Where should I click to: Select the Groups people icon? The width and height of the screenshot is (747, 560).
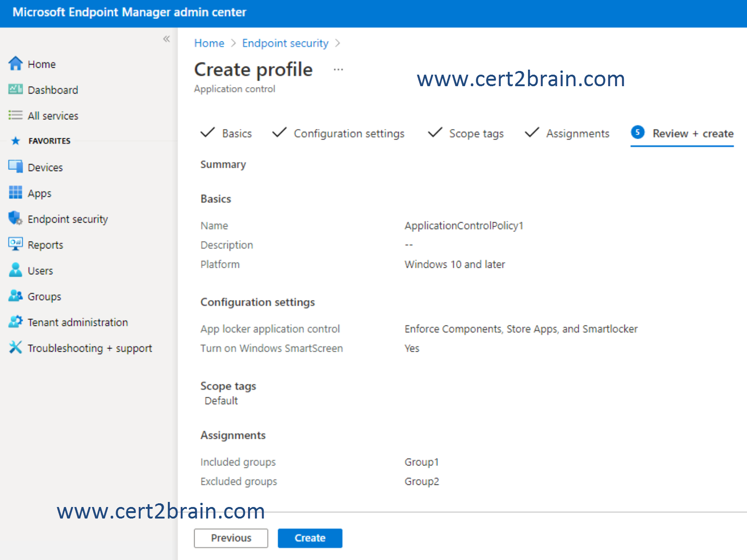pos(16,296)
